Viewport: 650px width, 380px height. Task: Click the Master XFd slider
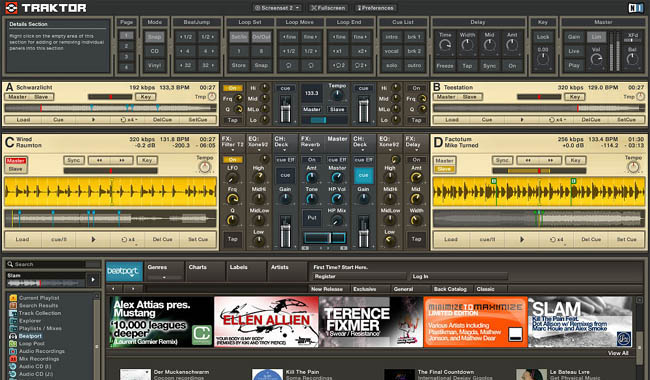632,40
